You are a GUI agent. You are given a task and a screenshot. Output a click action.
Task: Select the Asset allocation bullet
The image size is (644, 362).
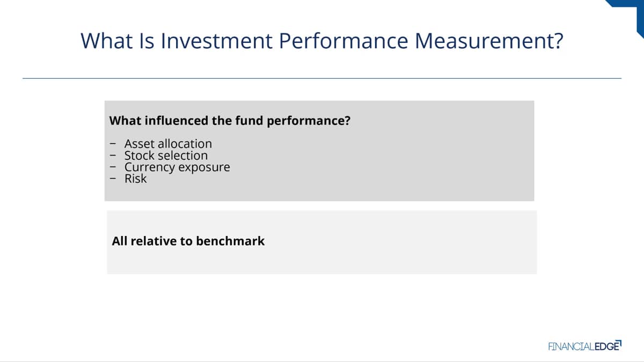tap(168, 144)
